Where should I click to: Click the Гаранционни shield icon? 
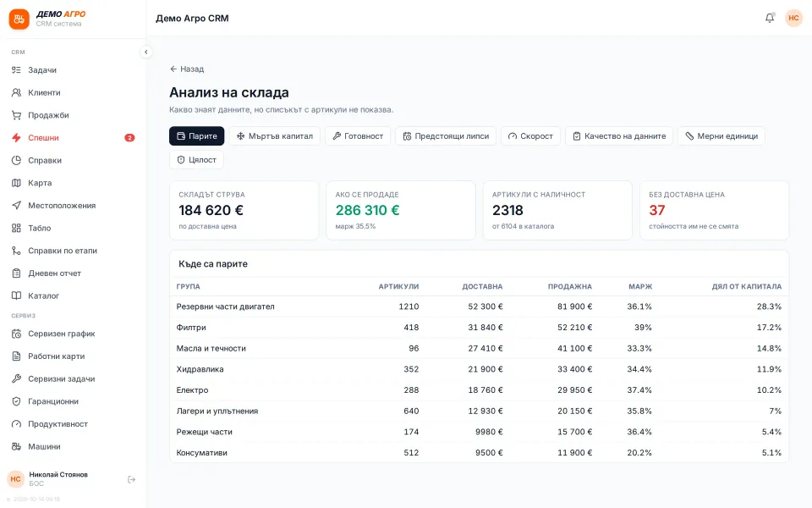click(17, 401)
